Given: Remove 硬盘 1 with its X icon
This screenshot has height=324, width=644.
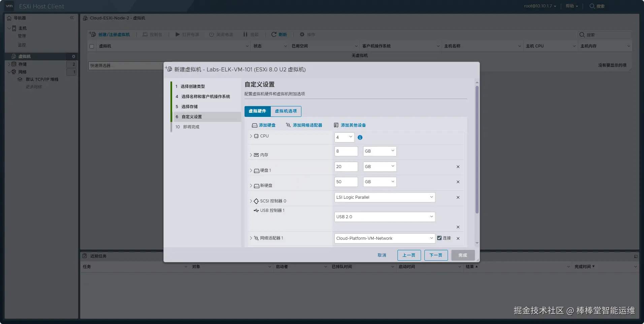Looking at the screenshot, I should [x=458, y=167].
